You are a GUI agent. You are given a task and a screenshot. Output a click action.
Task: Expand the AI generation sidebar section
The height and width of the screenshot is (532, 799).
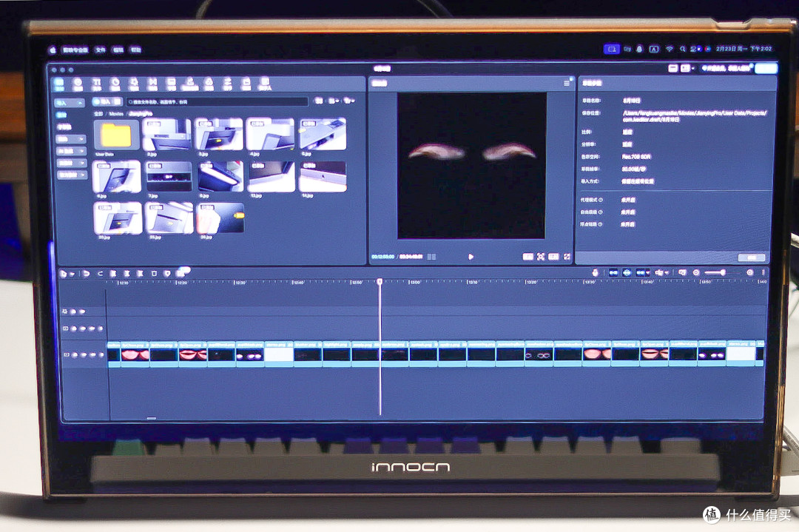coord(72,151)
